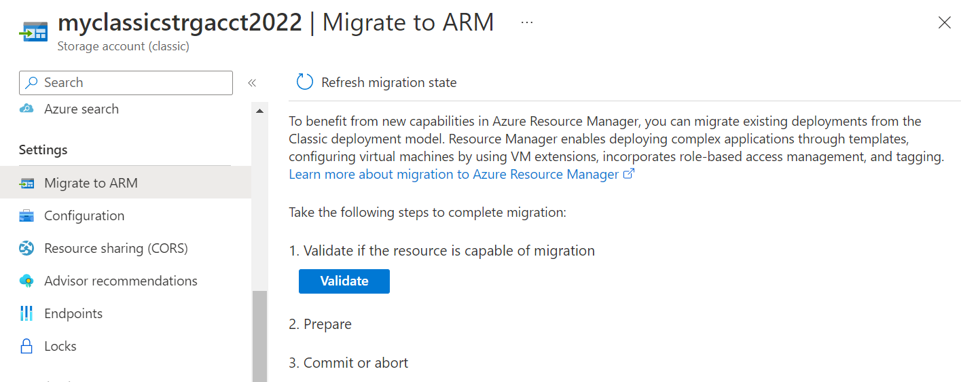Click the Azure search cloud icon
Screen dimensions: 980x382
point(26,109)
